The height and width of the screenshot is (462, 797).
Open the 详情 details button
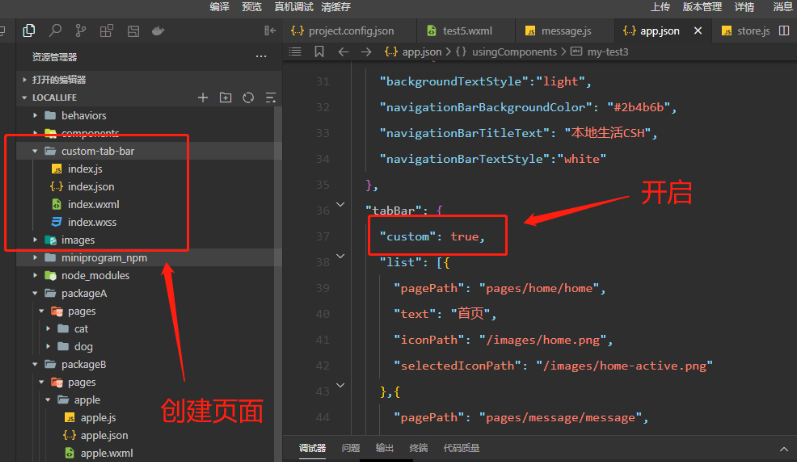click(x=744, y=7)
